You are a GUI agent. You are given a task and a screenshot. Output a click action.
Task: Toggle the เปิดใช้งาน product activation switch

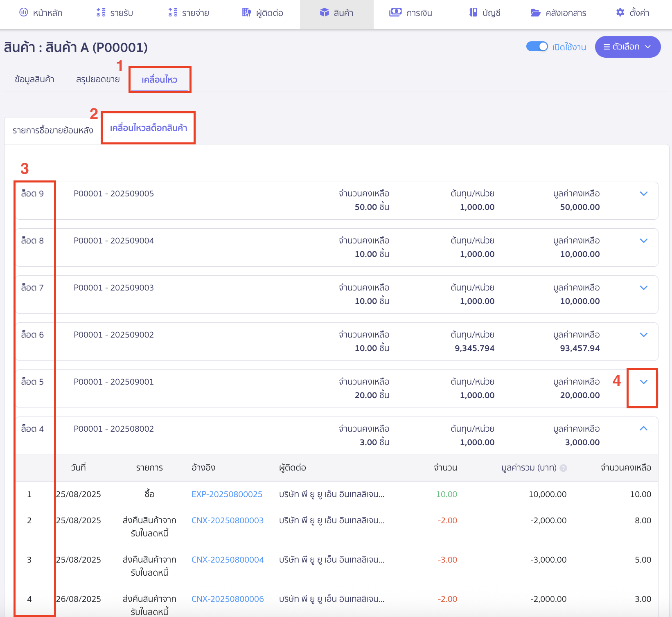click(x=537, y=47)
